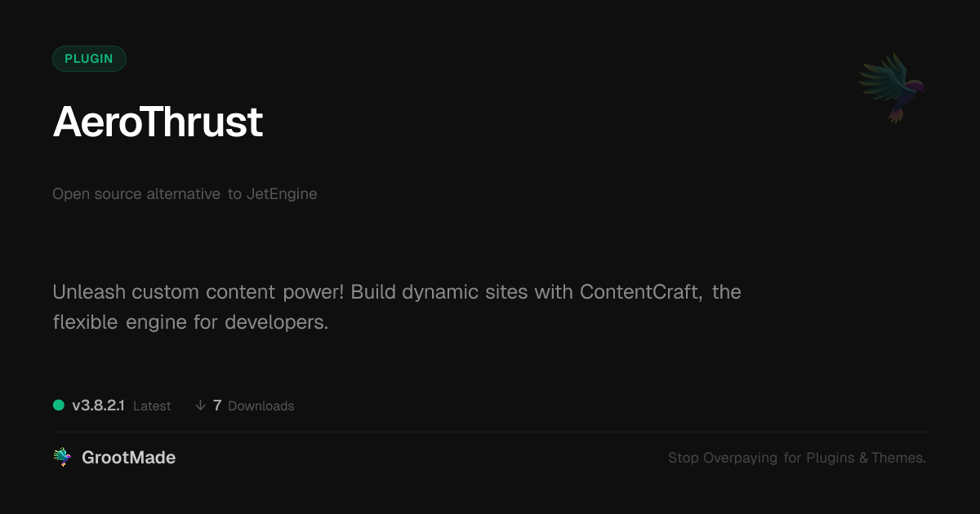980x514 pixels.
Task: Click the download count number 7
Action: (217, 405)
